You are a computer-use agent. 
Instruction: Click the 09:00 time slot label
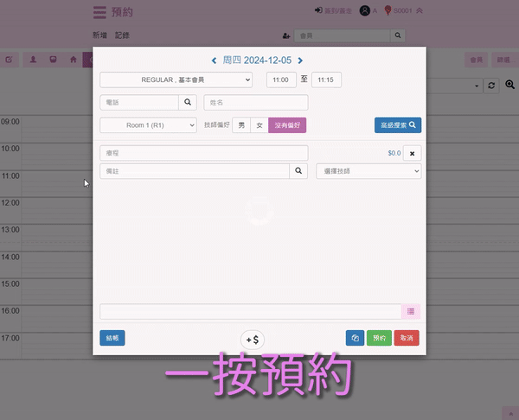tap(10, 122)
